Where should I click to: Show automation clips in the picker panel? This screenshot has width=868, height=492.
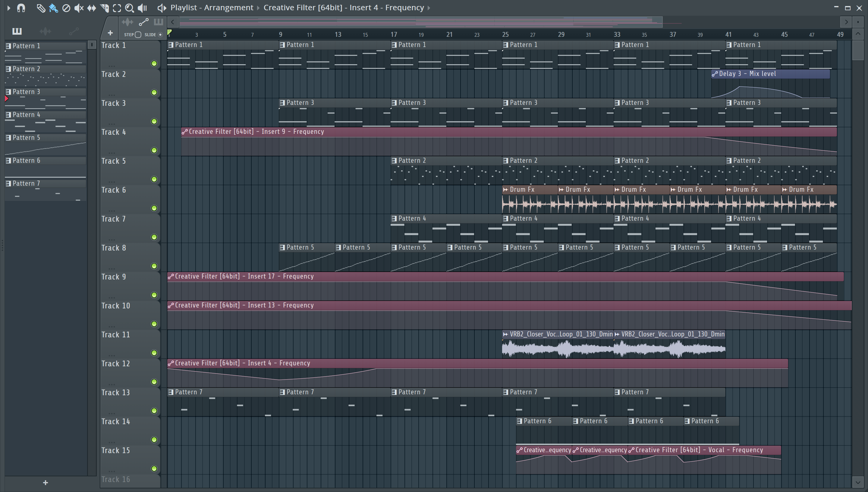(x=74, y=31)
